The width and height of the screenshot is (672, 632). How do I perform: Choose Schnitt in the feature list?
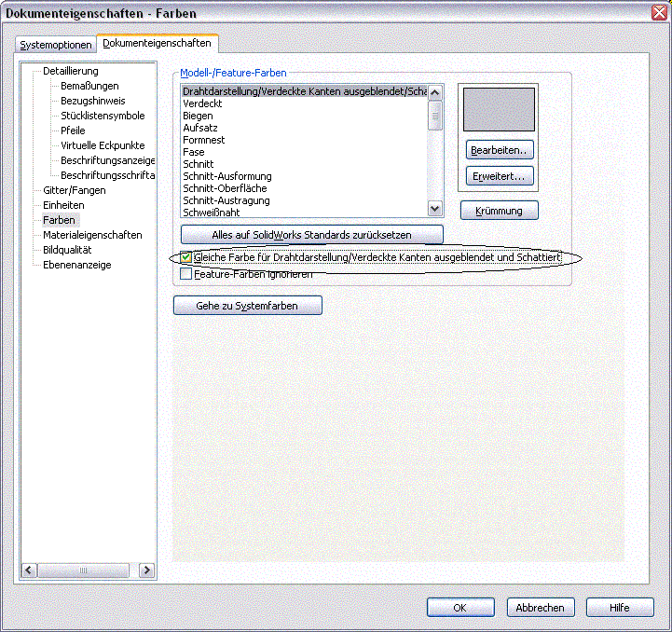304,164
